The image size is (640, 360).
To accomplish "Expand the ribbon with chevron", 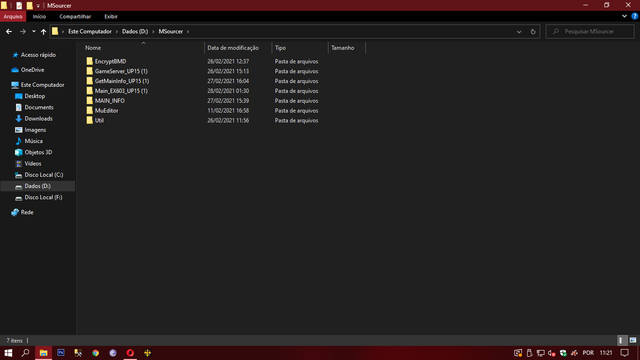I will (624, 16).
